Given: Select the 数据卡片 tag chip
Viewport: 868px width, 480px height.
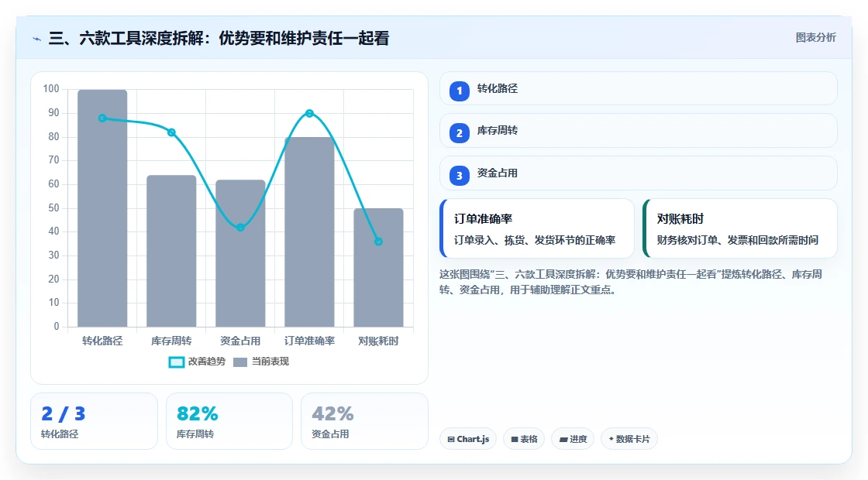Looking at the screenshot, I should (x=629, y=439).
